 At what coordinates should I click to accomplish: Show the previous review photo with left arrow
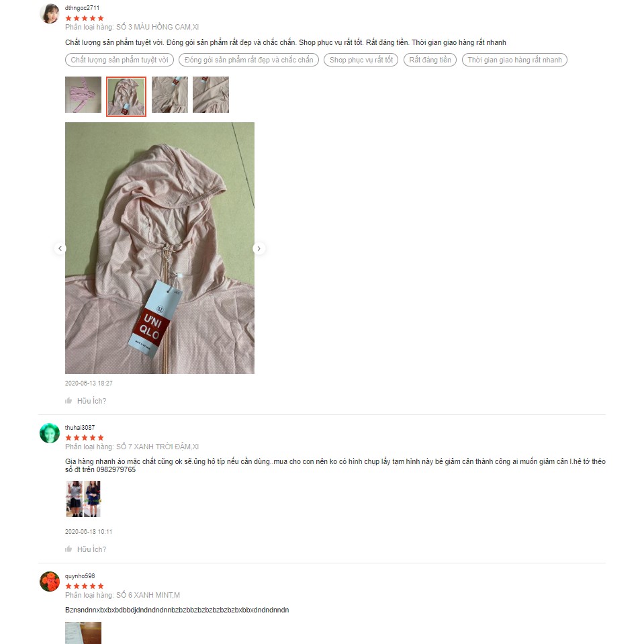click(60, 248)
